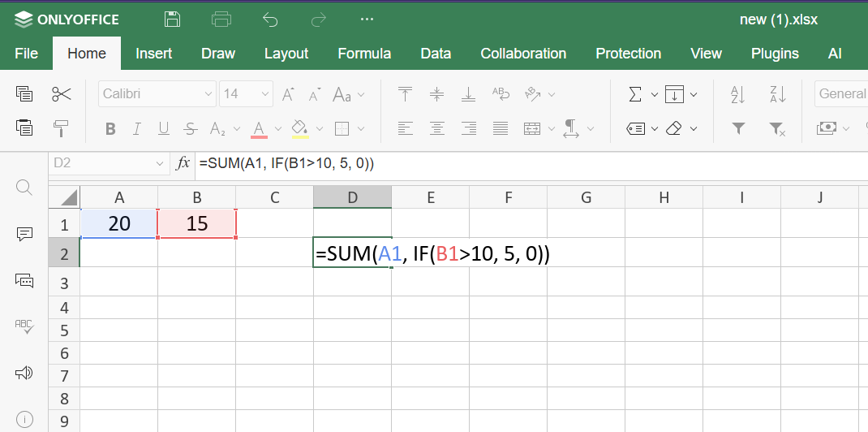The width and height of the screenshot is (868, 432).
Task: Apply the font color
Action: [259, 129]
